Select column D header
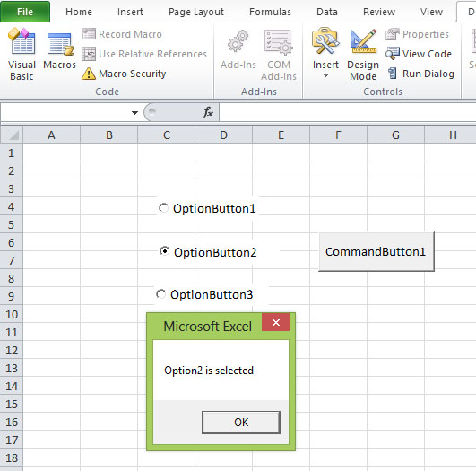Viewport: 476px width, 471px height. pos(223,135)
